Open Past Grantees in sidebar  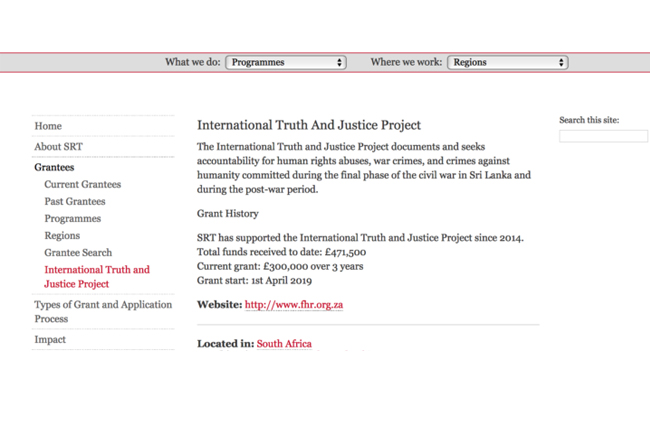coord(75,201)
